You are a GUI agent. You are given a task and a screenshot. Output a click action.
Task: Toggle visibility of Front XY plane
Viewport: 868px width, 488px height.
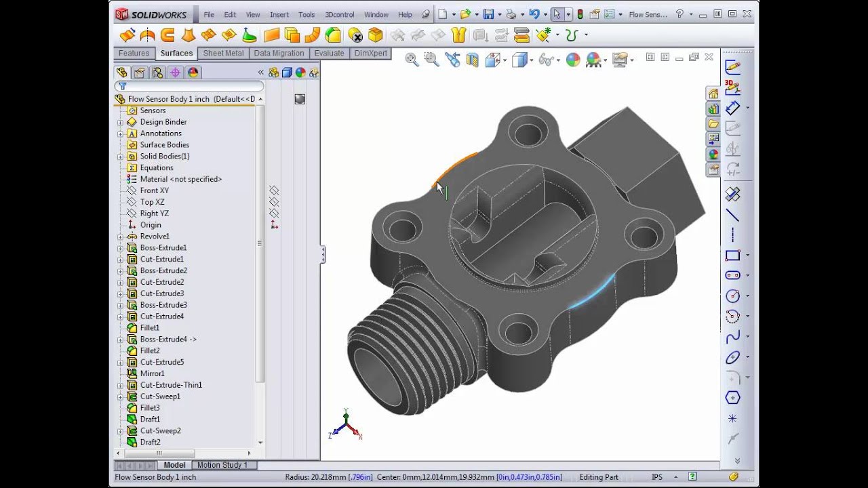[274, 190]
